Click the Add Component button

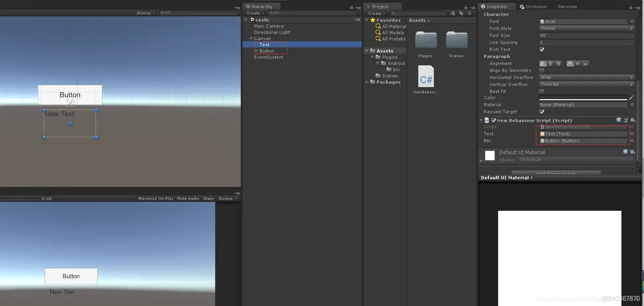(556, 173)
